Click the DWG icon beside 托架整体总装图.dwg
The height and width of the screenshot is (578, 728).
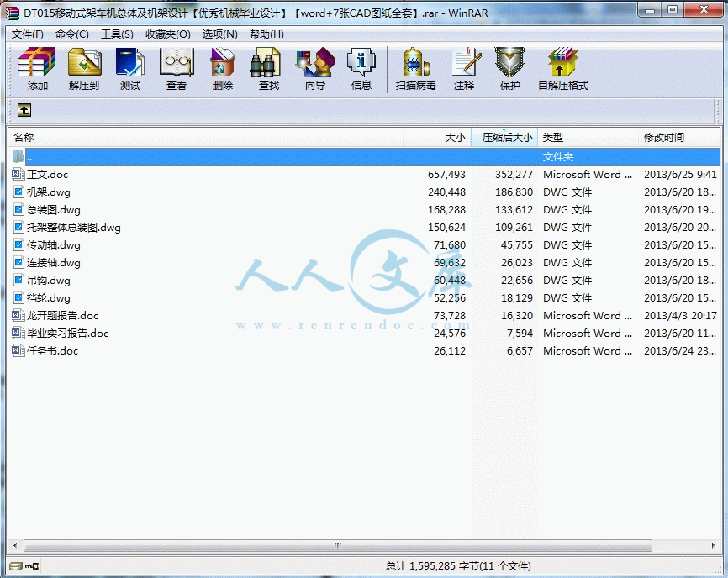pos(18,228)
